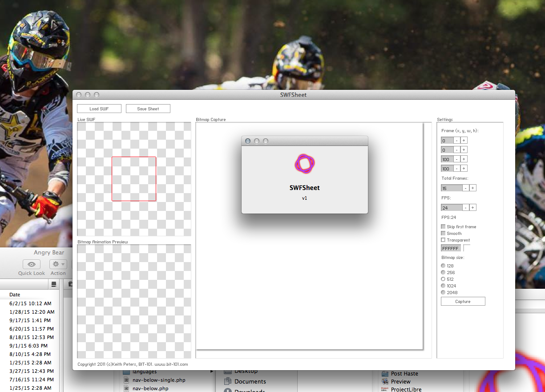
Task: Decrease the FPS value with minus
Action: click(x=465, y=208)
